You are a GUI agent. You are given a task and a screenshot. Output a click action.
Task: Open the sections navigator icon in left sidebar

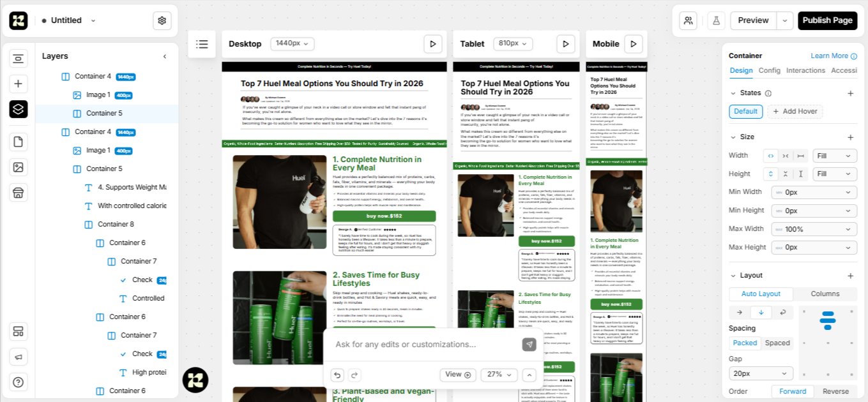(x=19, y=59)
